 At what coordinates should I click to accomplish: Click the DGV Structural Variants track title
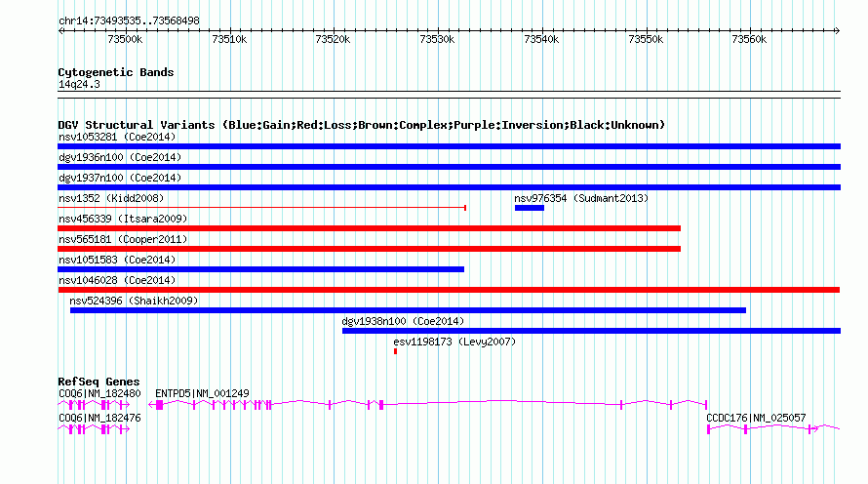362,125
